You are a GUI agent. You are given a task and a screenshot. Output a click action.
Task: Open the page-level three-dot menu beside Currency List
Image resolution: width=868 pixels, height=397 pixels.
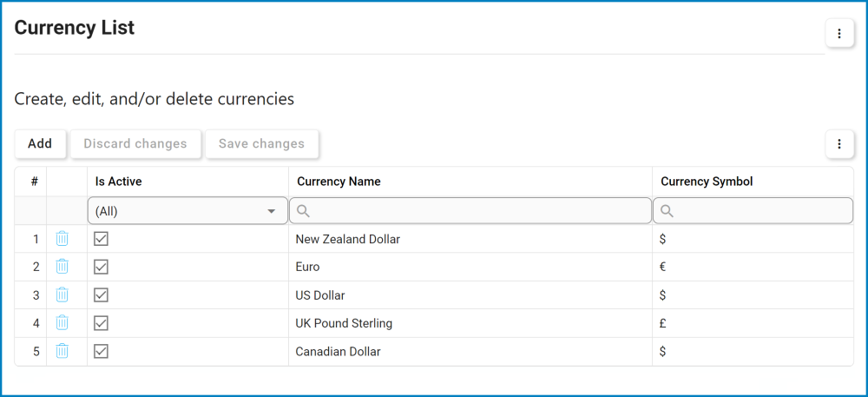(x=839, y=34)
